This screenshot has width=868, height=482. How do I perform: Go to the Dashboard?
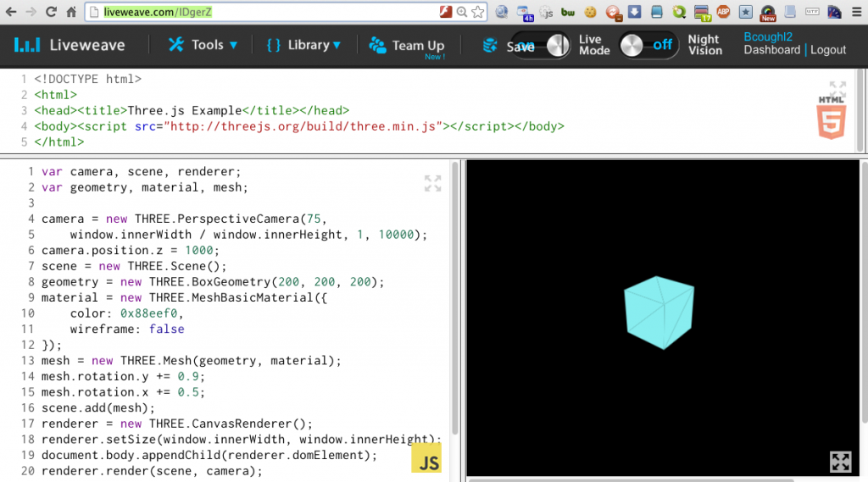point(771,50)
